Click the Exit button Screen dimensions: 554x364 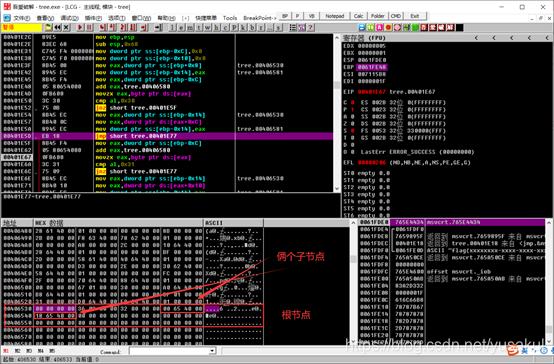coord(415,16)
